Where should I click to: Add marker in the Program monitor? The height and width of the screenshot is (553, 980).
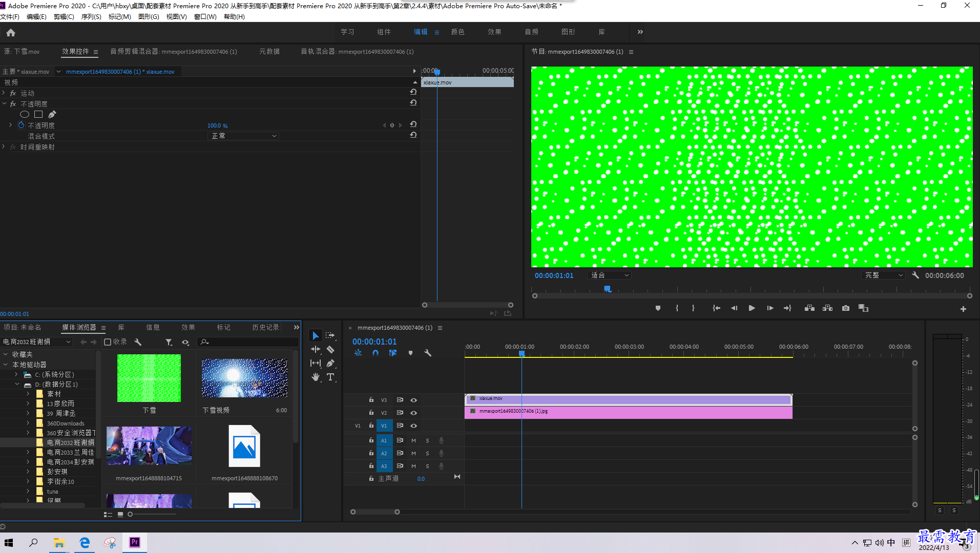point(658,308)
